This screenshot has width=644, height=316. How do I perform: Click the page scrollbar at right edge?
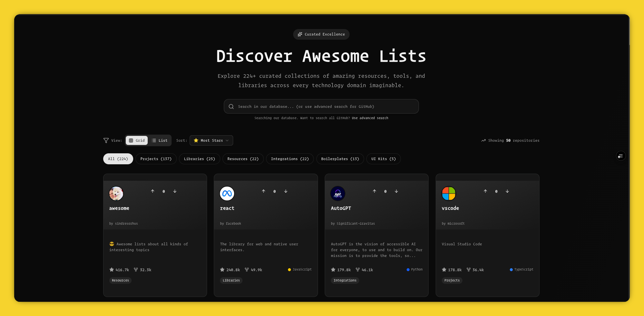coord(629,31)
